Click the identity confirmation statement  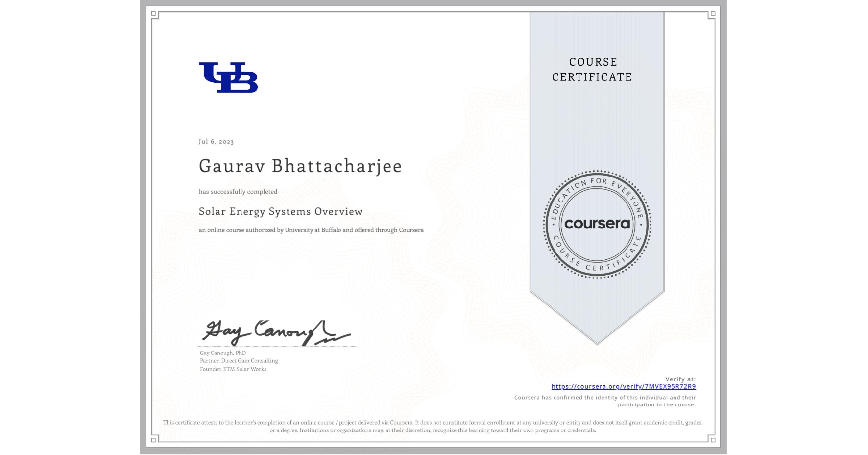605,401
